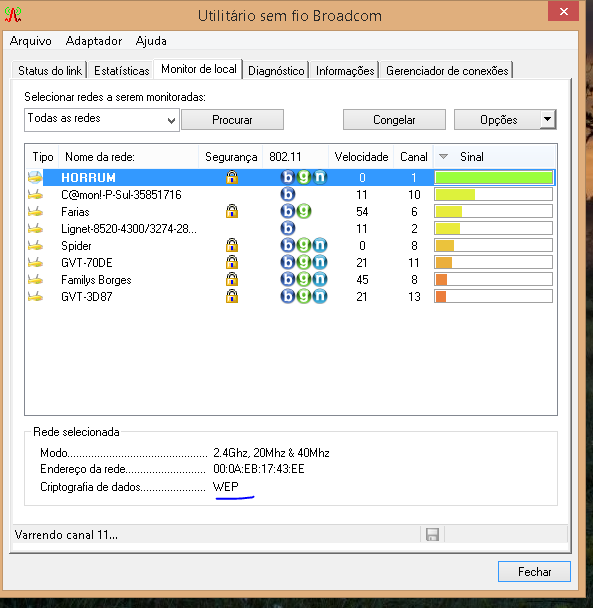Click the access point icon for GVT-3D87

tap(35, 297)
